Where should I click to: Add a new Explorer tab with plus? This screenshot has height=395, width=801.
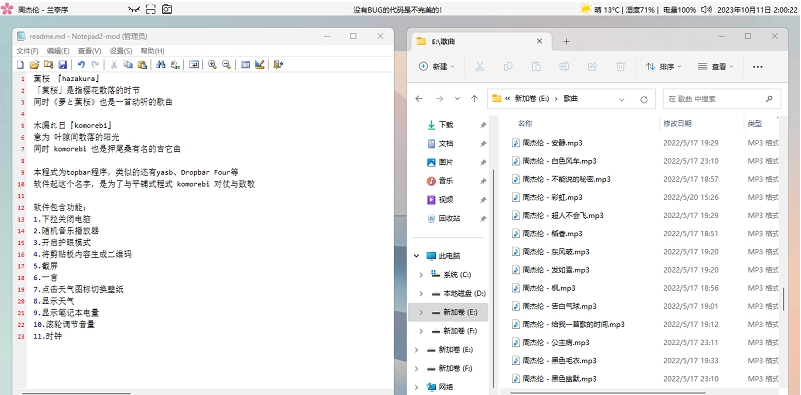(x=566, y=41)
